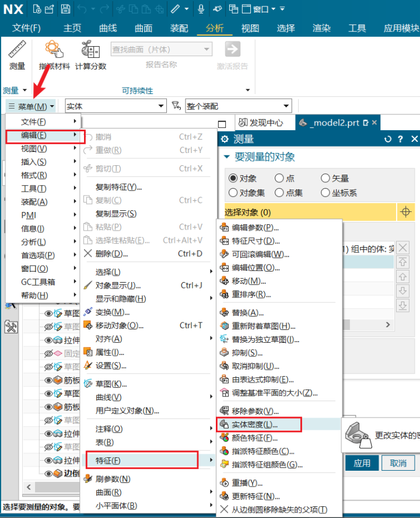The image size is (420, 518).
Task: Click the microphone icon in title bar
Action: 201,9
